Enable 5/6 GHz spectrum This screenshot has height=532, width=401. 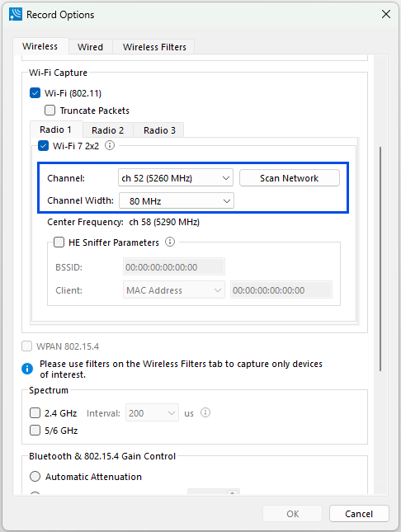[x=35, y=431]
